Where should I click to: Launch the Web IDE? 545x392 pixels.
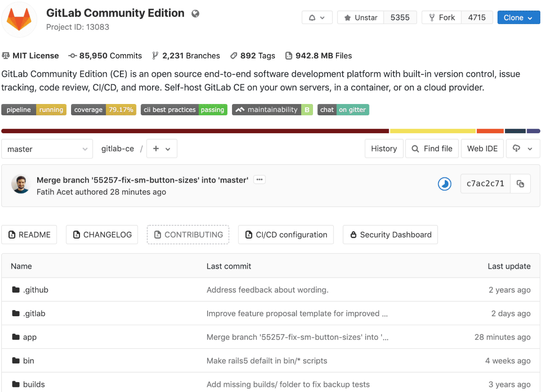(482, 149)
